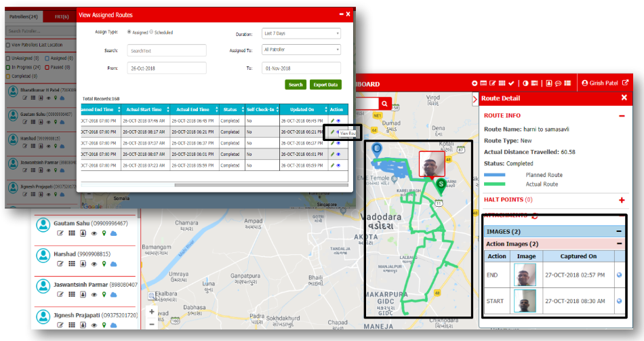This screenshot has height=341, width=644.
Task: Click the SearchText input field
Action: [x=167, y=51]
